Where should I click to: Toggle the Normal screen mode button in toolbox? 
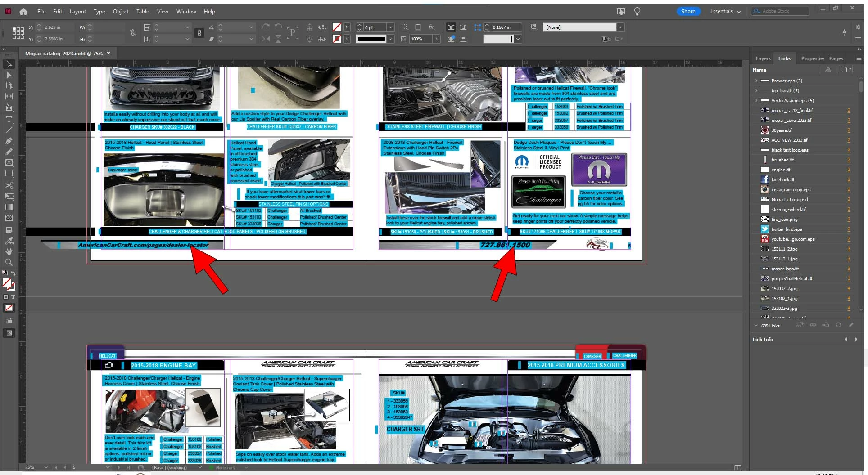click(9, 333)
